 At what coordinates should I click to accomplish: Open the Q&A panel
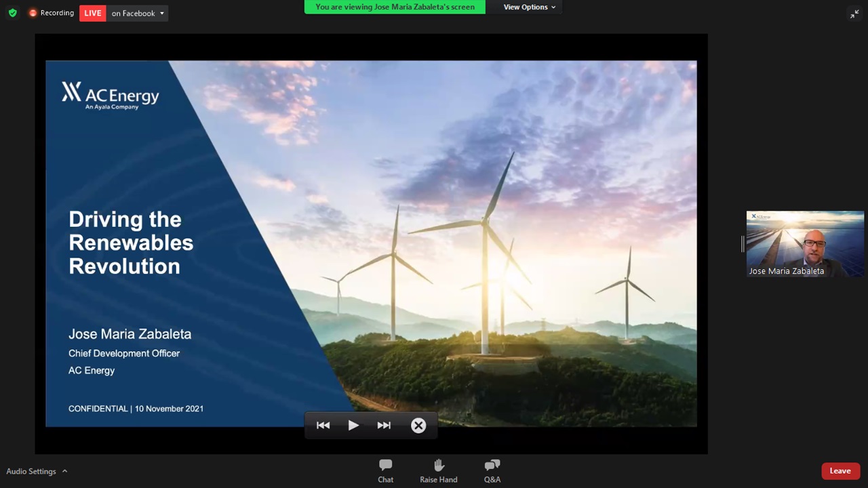(492, 470)
